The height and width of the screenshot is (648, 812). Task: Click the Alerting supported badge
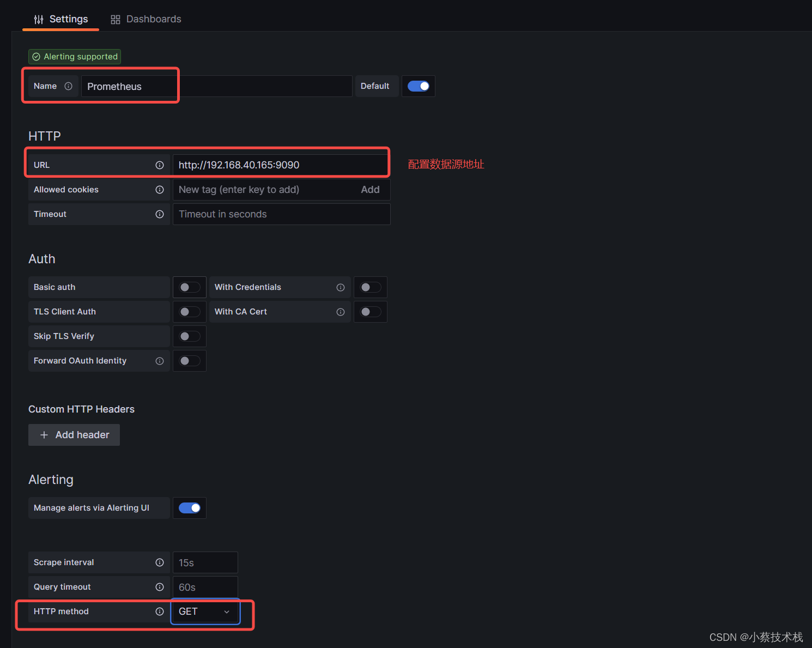point(75,57)
